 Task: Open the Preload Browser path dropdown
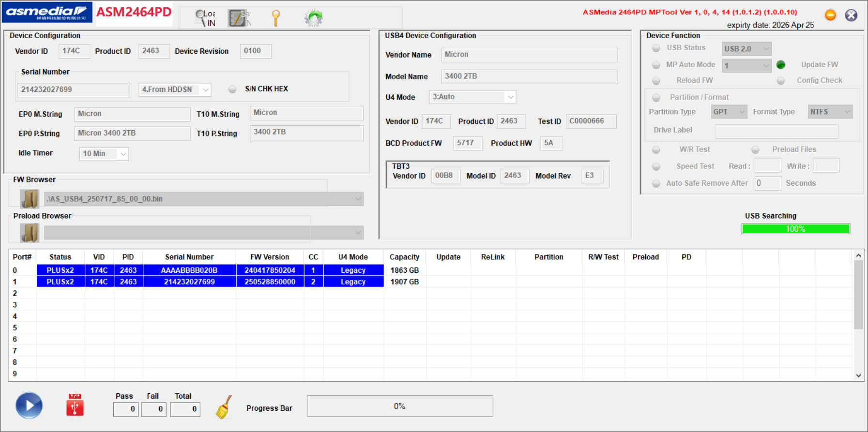(204, 233)
